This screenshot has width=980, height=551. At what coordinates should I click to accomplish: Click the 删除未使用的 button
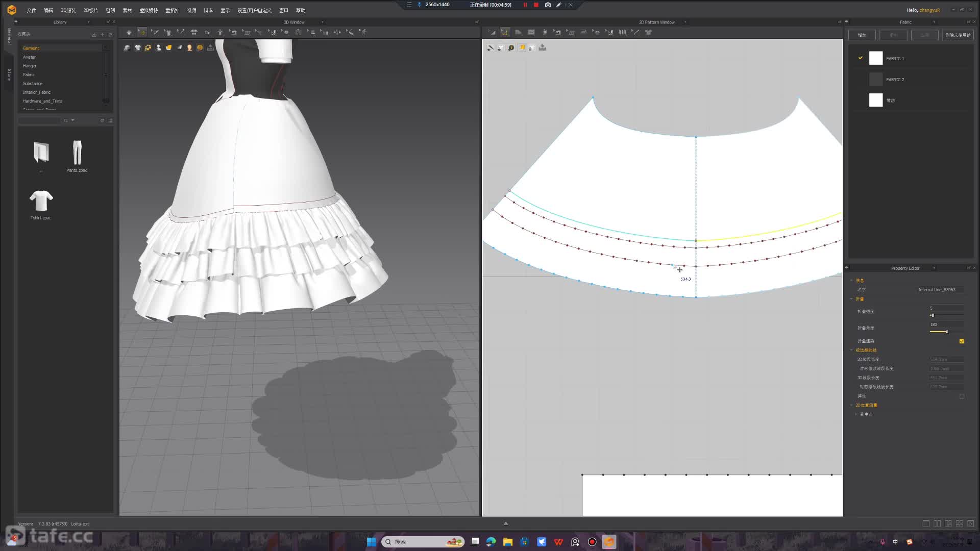958,35
